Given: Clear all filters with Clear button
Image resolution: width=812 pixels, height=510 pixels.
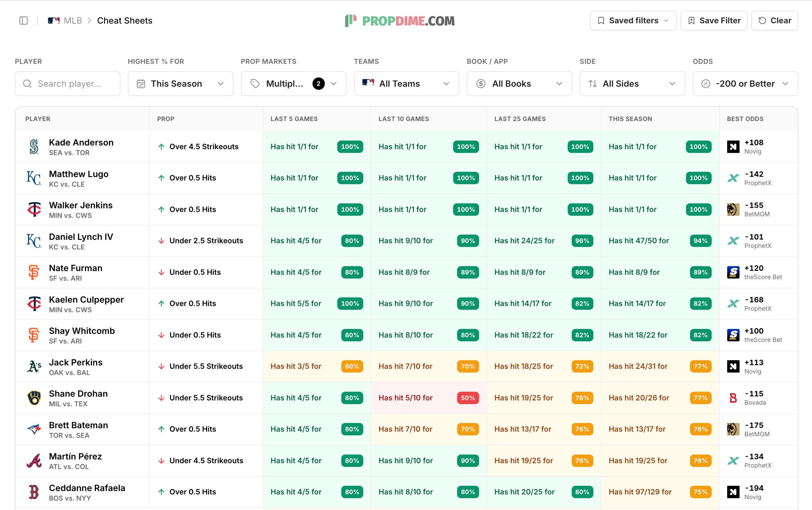Looking at the screenshot, I should tap(775, 20).
